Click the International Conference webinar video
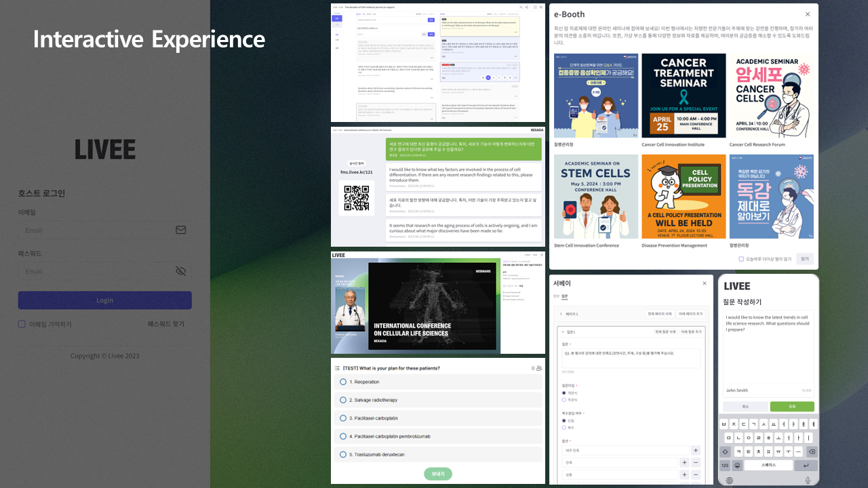This screenshot has width=868, height=488. pos(432,306)
